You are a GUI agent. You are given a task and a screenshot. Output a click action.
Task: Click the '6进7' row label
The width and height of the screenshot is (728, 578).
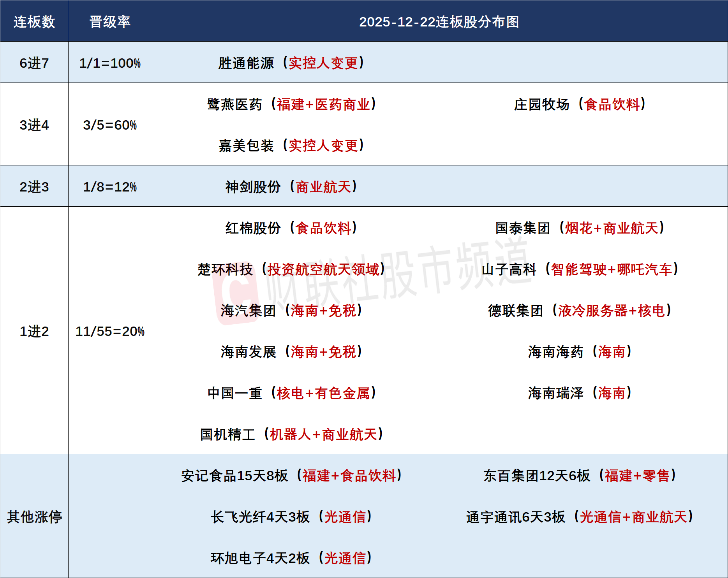[34, 63]
